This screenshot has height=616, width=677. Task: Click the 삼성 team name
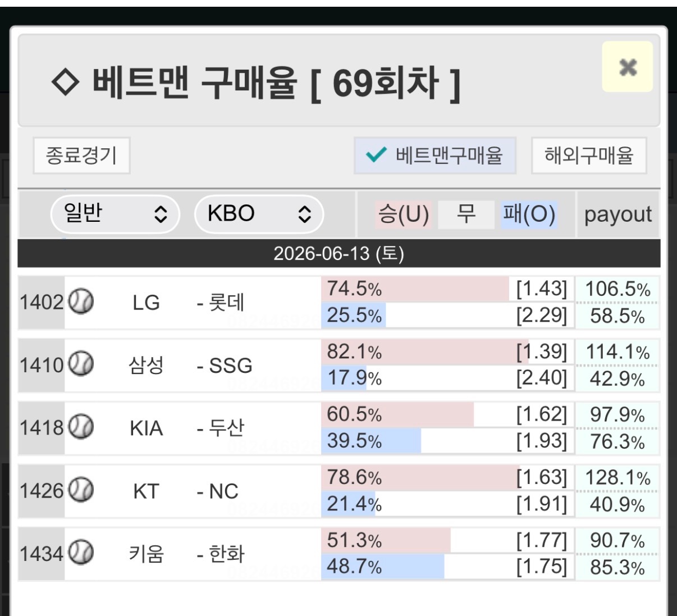146,366
